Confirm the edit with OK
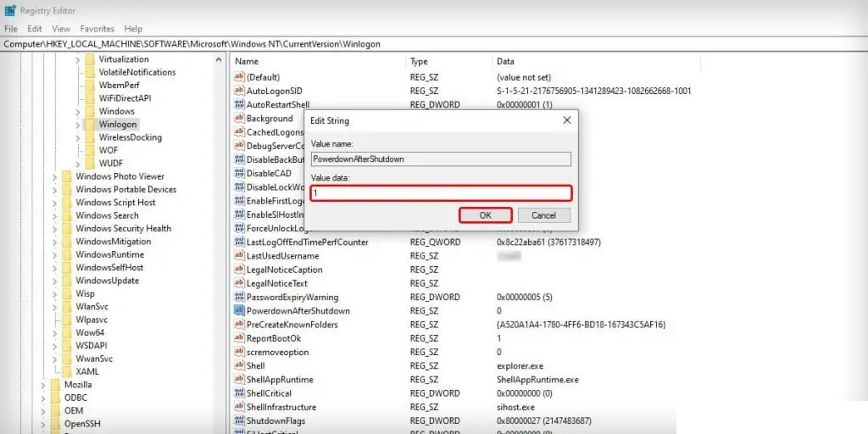The height and width of the screenshot is (434, 868). click(x=485, y=215)
